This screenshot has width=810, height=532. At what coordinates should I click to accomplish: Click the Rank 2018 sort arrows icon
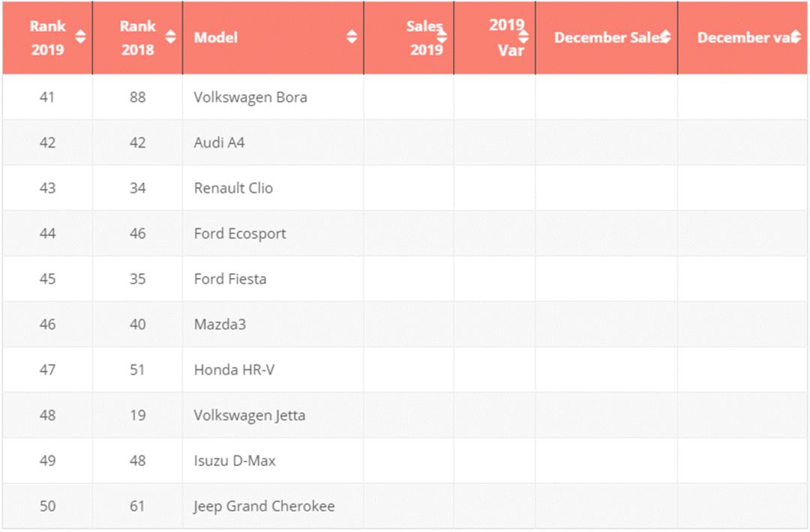coord(170,37)
